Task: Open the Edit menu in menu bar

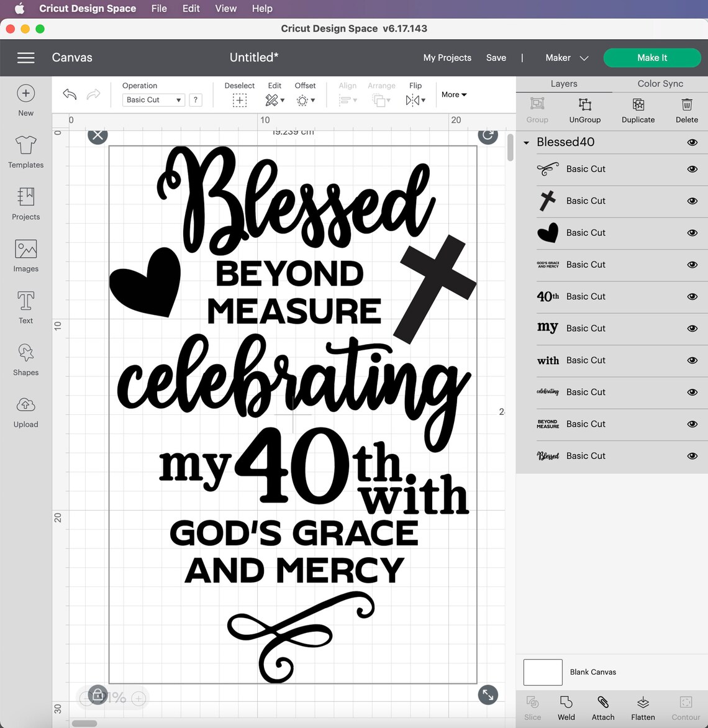Action: point(191,8)
